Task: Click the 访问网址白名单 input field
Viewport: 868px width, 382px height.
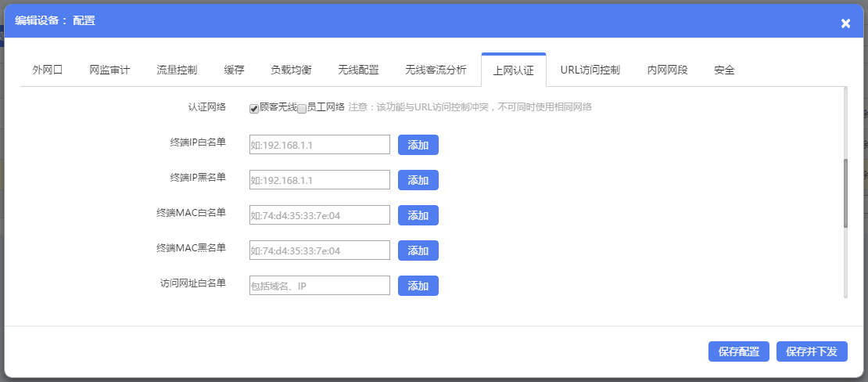Action: [319, 286]
